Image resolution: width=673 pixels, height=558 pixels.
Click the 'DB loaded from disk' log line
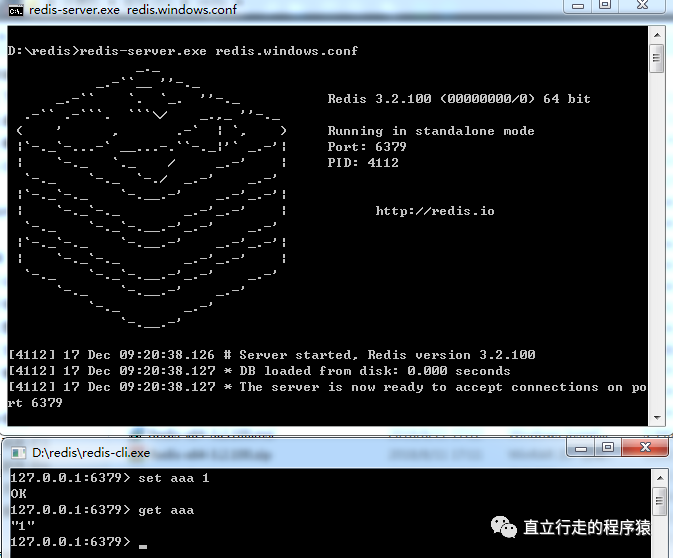pos(260,371)
